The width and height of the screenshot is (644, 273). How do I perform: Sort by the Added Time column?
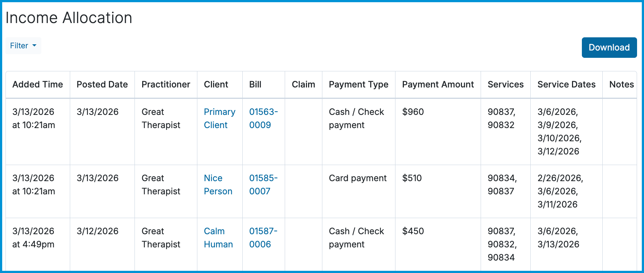(x=38, y=84)
